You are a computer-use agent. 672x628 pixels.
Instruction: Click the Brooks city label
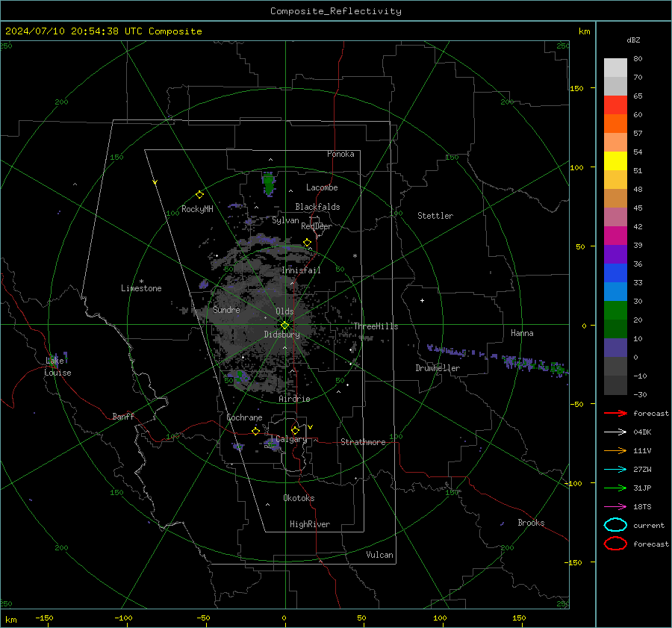531,523
